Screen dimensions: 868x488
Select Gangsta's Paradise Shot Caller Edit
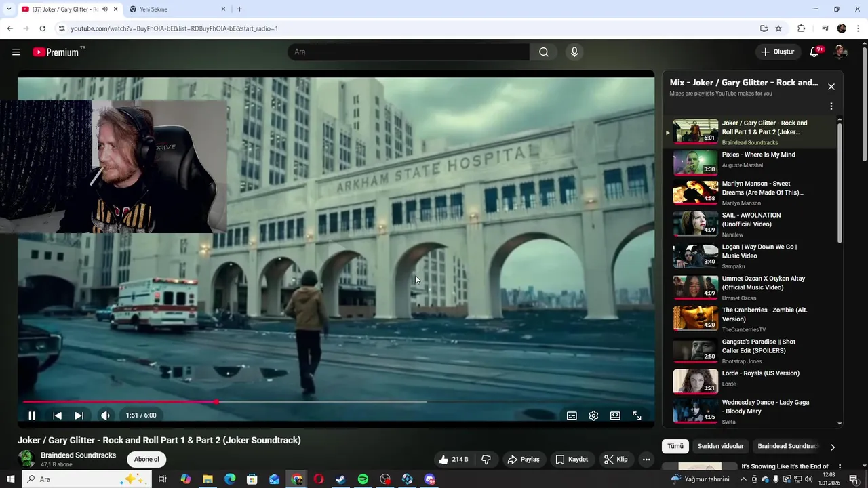(749, 350)
